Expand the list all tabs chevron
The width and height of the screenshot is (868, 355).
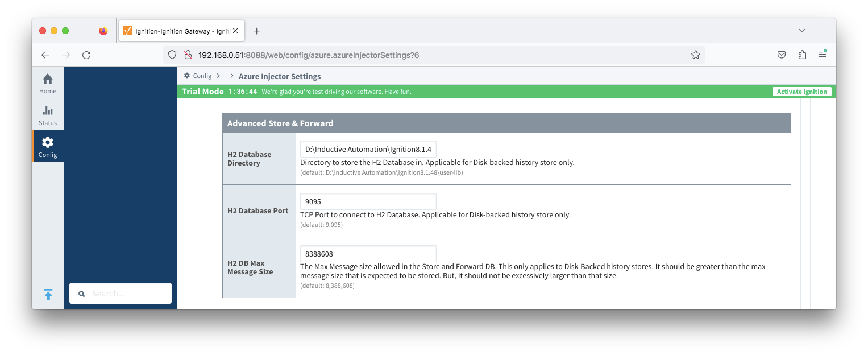802,31
